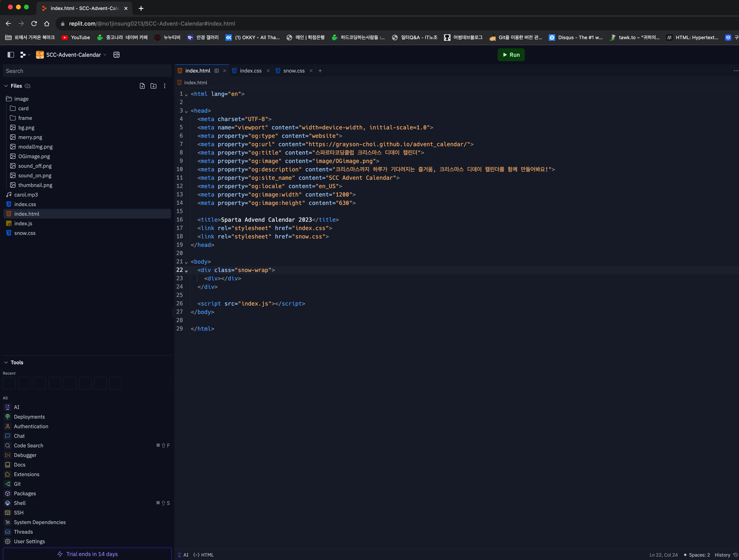Fold the html tag at line 1
This screenshot has width=739, height=560.
pos(186,95)
